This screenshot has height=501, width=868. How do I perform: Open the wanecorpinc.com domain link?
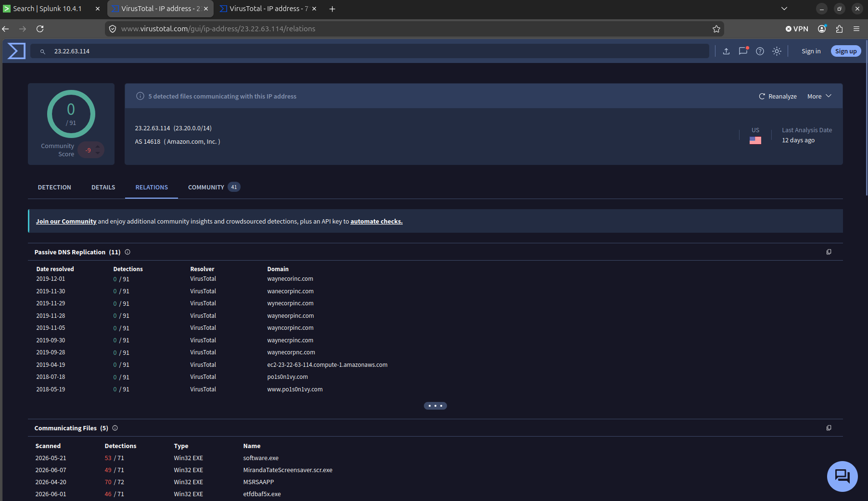click(290, 291)
